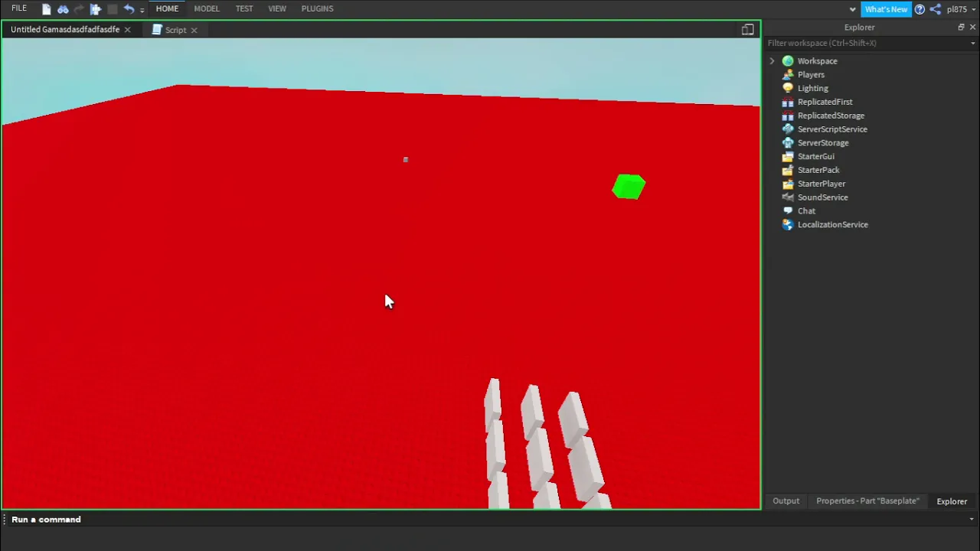Select Workspace in Explorer

(x=817, y=61)
